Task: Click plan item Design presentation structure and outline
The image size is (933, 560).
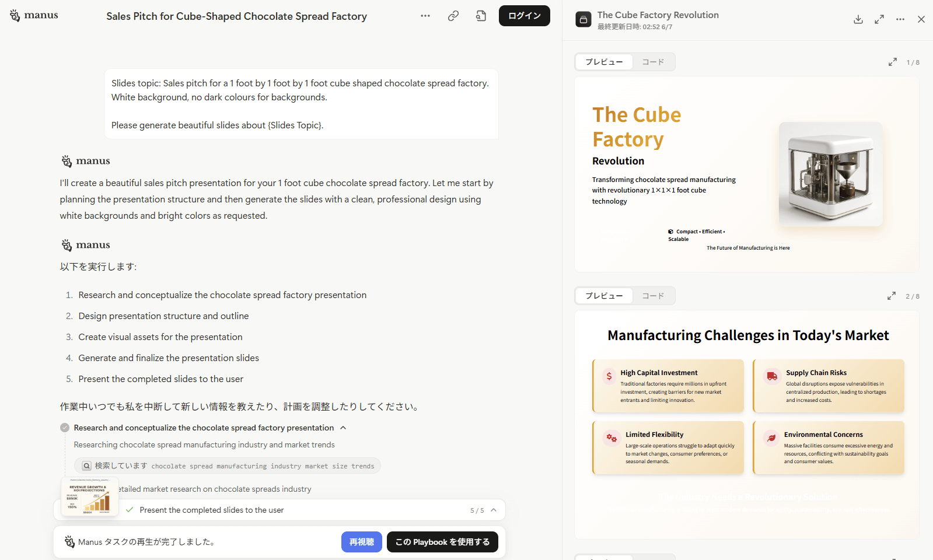Action: click(x=163, y=316)
